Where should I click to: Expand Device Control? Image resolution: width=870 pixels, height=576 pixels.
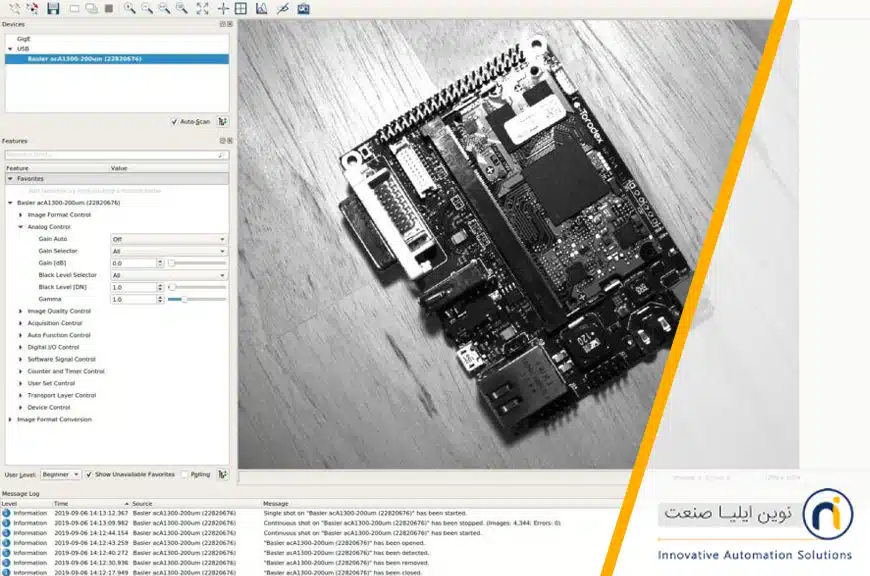21,407
